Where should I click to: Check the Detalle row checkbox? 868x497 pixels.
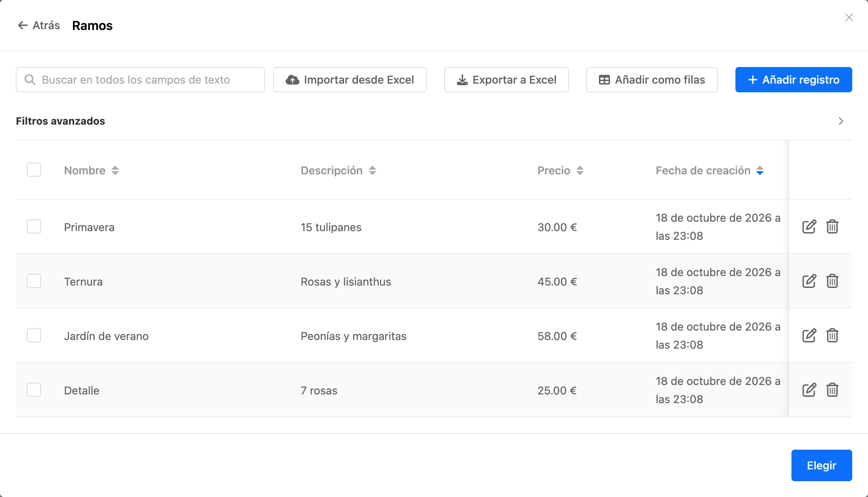[x=34, y=390]
